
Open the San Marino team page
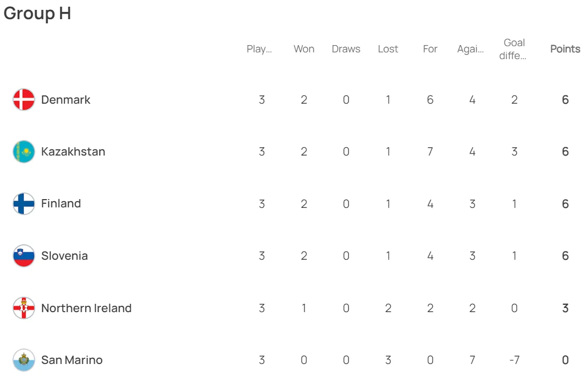pos(72,360)
